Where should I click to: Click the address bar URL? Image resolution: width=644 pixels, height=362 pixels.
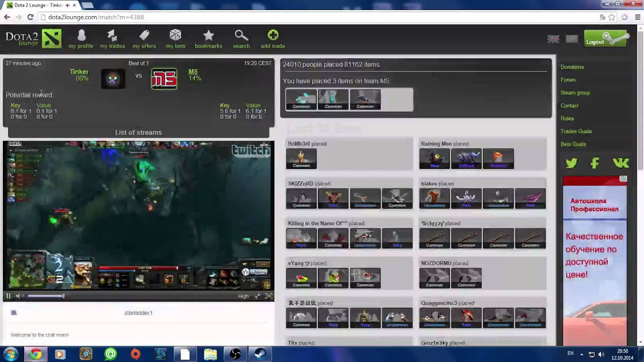click(96, 17)
